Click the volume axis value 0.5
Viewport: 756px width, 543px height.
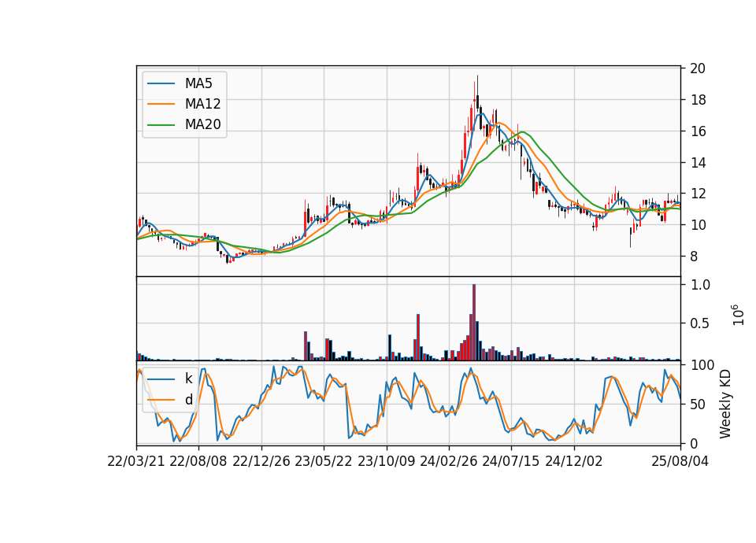700,323
